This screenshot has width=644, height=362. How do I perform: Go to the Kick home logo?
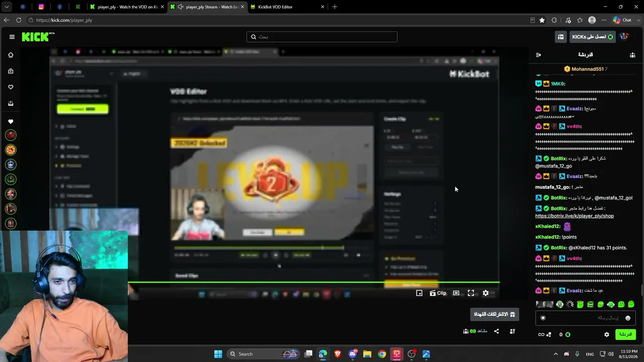(x=38, y=37)
